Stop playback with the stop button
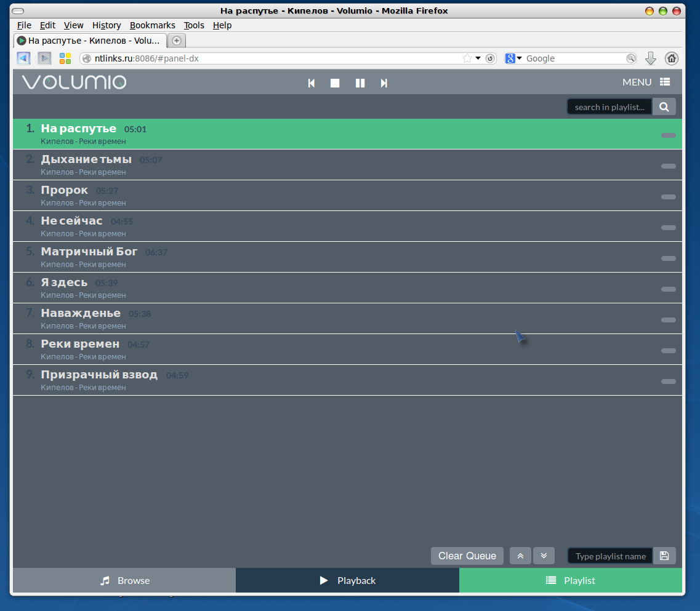Viewport: 700px width, 611px height. coord(335,83)
